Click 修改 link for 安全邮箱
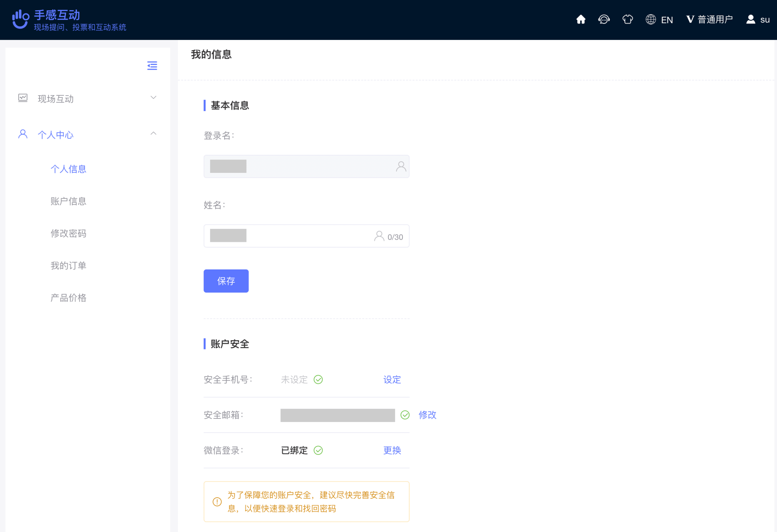 click(427, 415)
